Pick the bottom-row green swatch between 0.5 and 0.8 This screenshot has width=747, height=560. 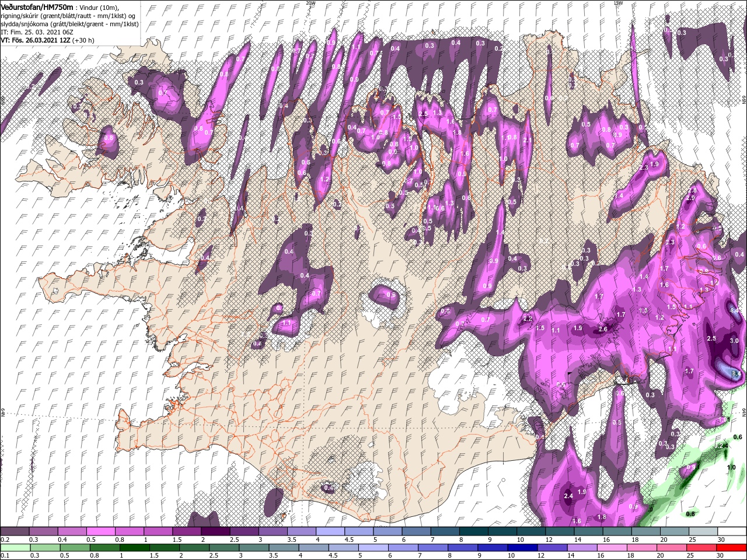tap(75, 548)
